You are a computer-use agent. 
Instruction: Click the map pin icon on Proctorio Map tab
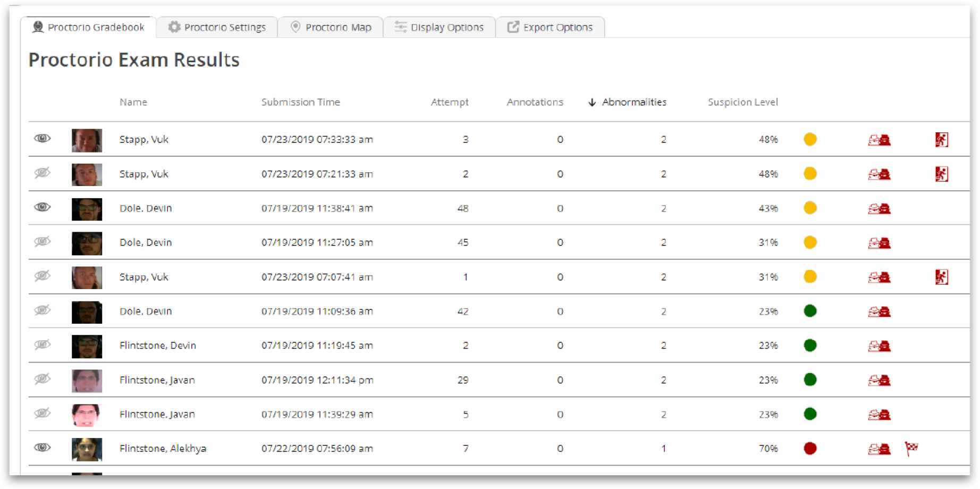tap(295, 27)
